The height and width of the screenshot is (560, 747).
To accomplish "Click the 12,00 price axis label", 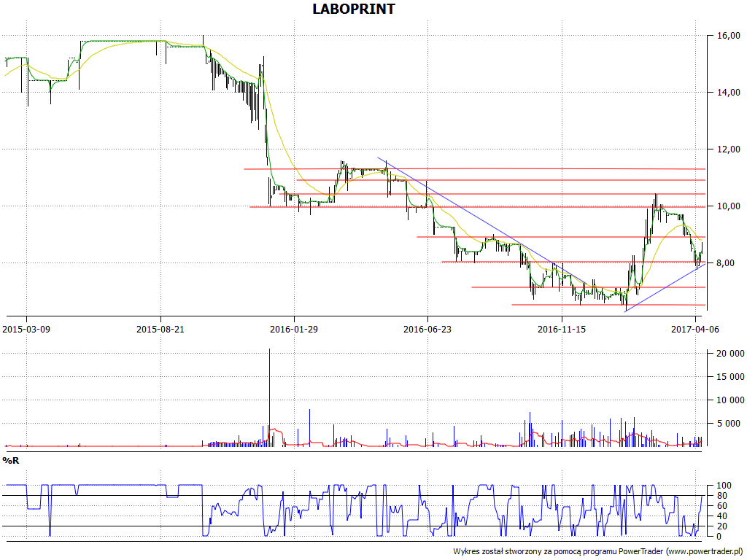I will [x=729, y=149].
